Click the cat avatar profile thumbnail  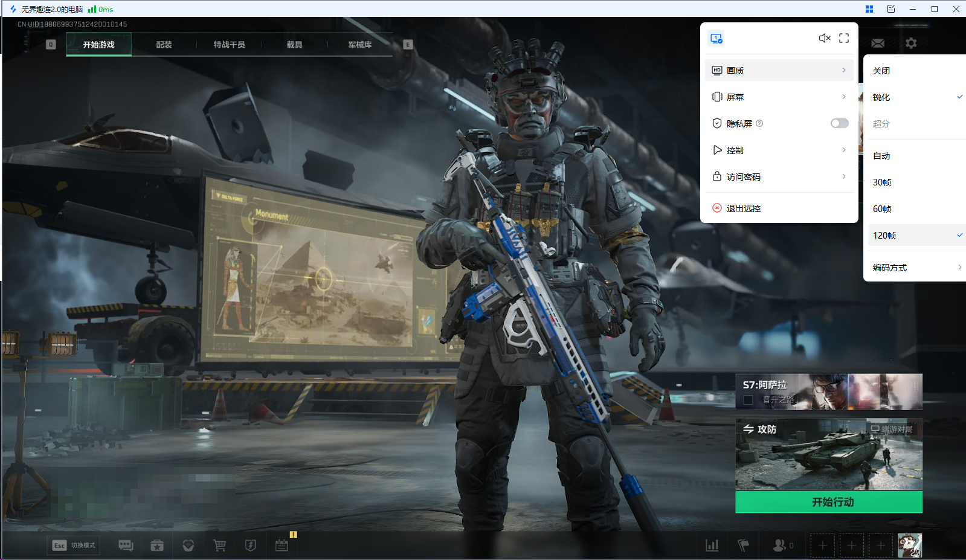[909, 546]
